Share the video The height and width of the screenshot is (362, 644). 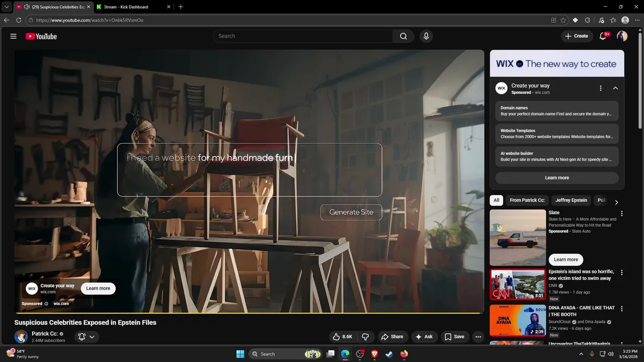[392, 337]
